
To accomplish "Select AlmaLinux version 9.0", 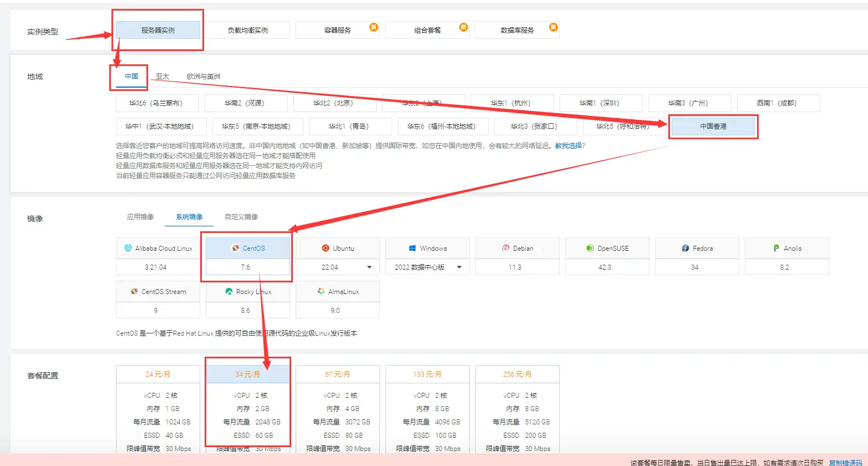I will [x=338, y=311].
